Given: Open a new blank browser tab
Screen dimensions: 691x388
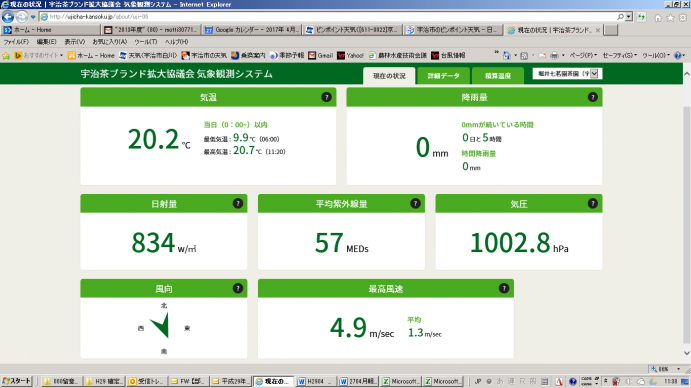Looking at the screenshot, I should [x=610, y=30].
